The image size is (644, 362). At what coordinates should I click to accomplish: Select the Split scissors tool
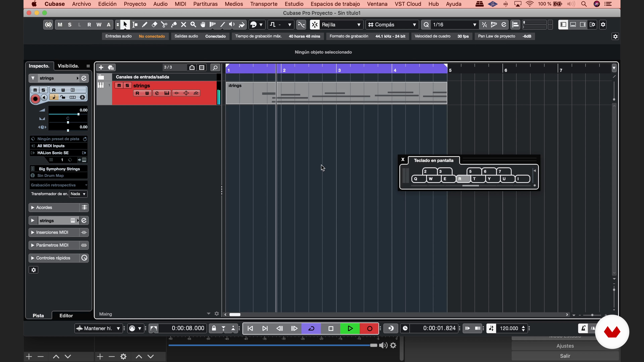click(164, 24)
